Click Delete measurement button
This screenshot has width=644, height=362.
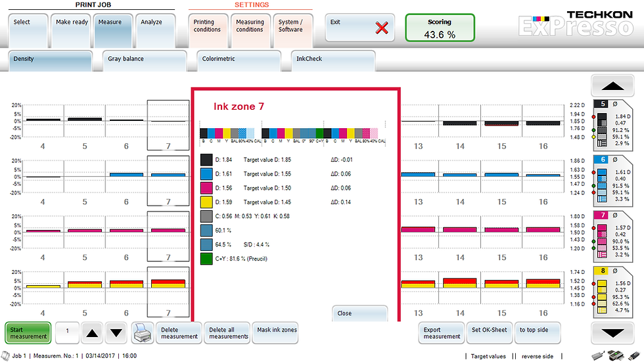[x=179, y=333]
